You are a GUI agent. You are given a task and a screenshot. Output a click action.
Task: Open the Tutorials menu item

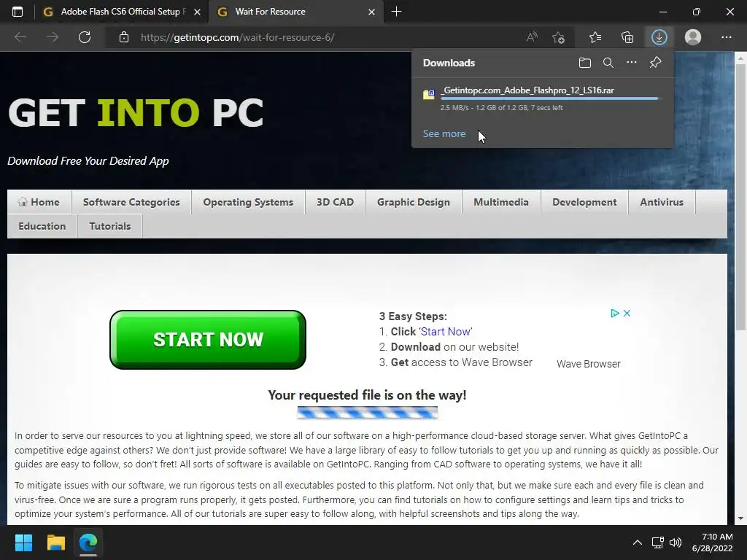pyautogui.click(x=110, y=226)
